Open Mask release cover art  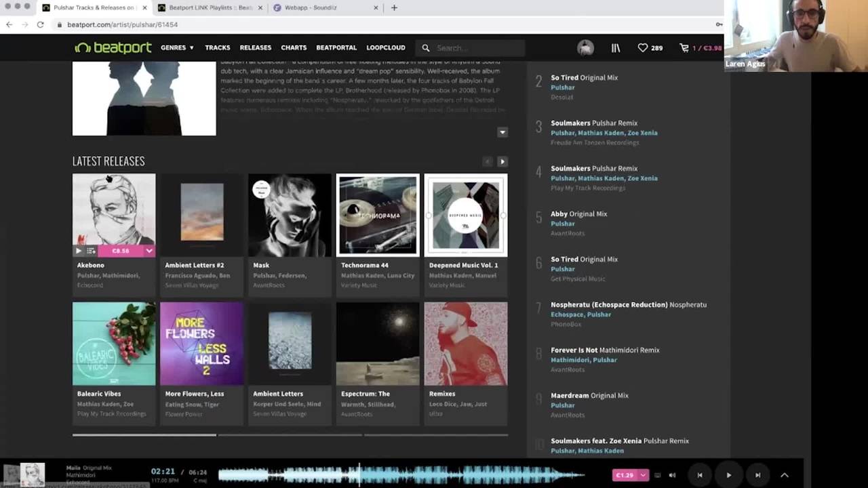click(290, 215)
